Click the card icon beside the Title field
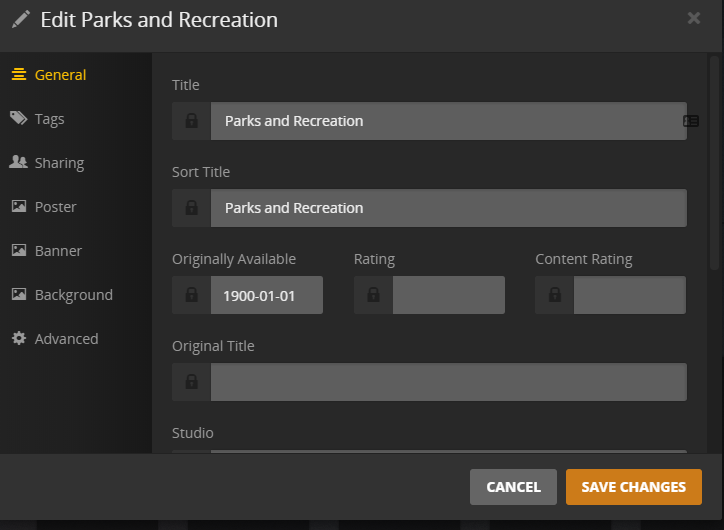This screenshot has width=724, height=530. click(691, 121)
